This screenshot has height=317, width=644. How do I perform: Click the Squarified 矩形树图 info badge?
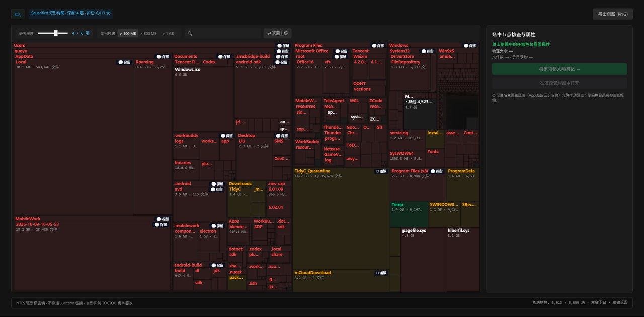click(70, 13)
